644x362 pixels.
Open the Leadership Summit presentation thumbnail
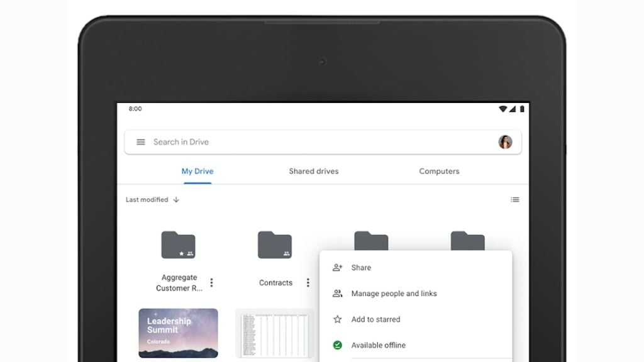(x=178, y=333)
